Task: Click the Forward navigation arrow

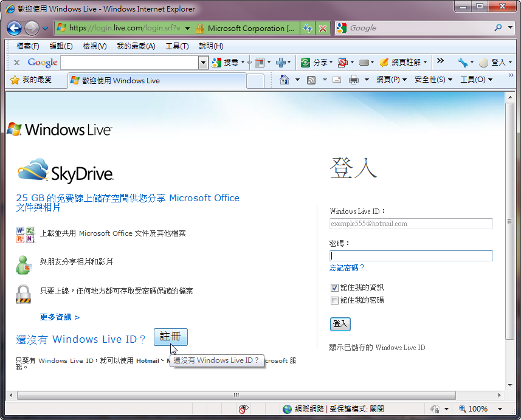Action: pos(32,28)
